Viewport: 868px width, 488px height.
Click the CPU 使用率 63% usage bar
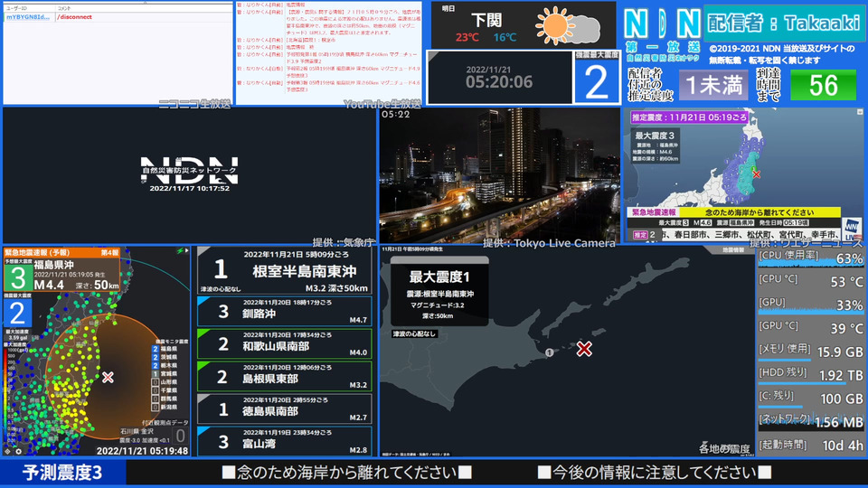click(810, 258)
